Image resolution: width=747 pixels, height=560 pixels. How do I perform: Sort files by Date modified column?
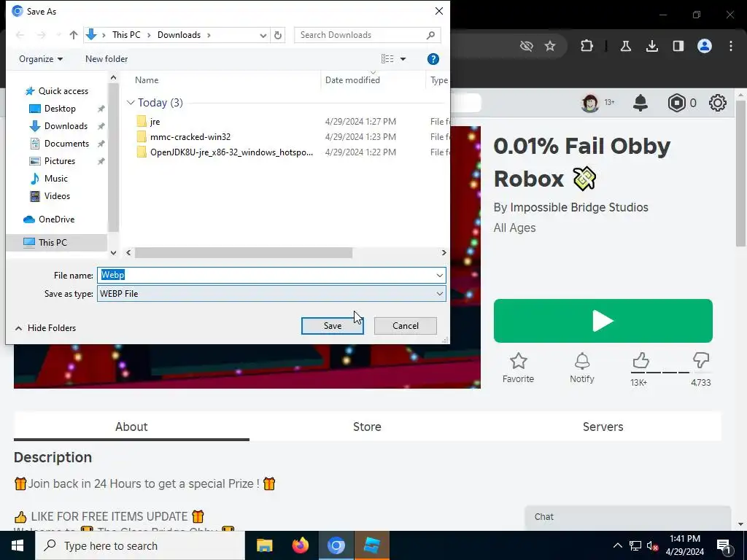(x=352, y=80)
